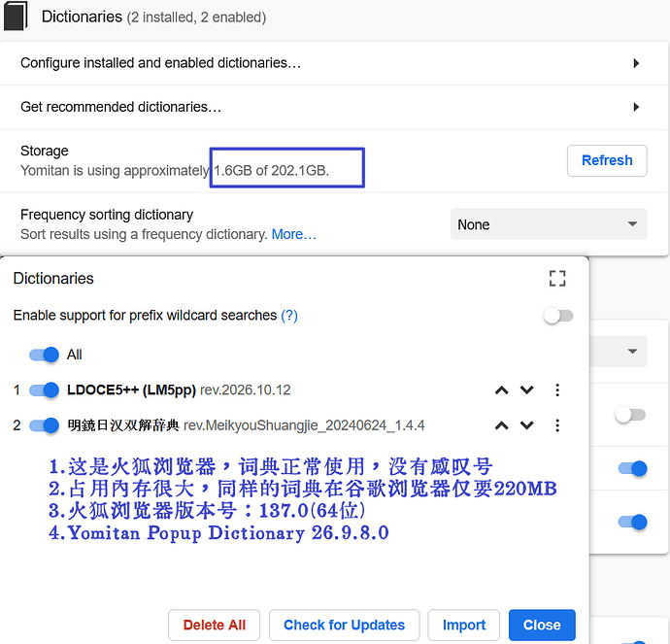Screen dimensions: 670x644
Task: Refresh the storage usage
Action: pos(607,160)
